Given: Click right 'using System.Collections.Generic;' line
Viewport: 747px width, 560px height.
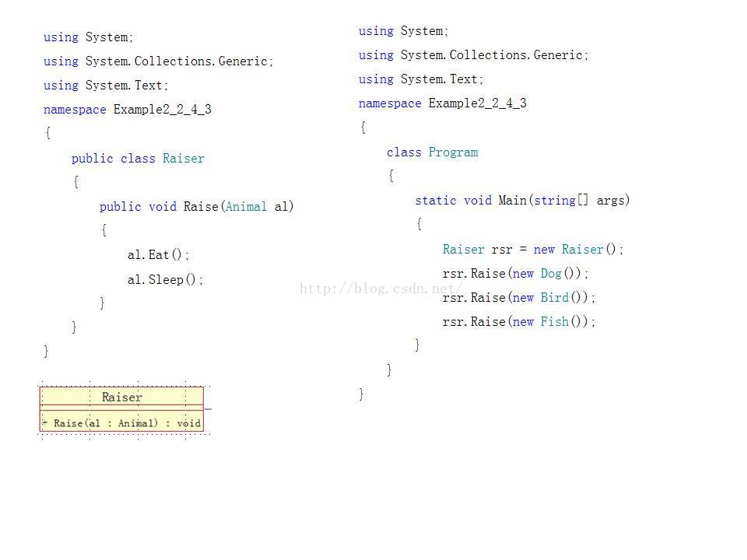Looking at the screenshot, I should coord(474,55).
